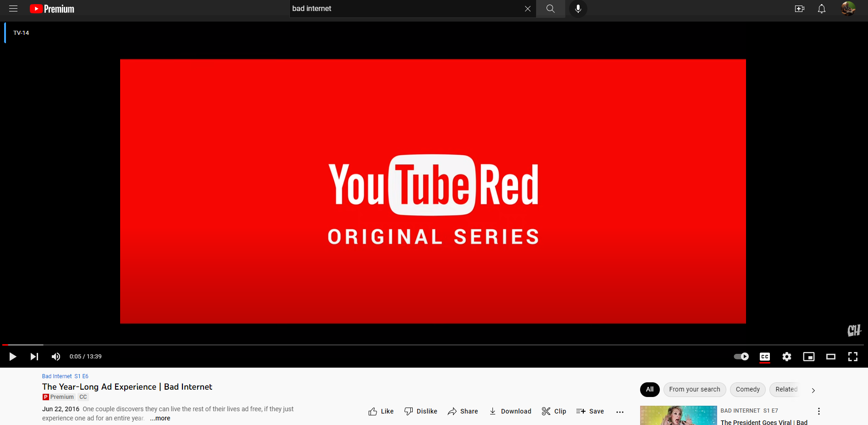Viewport: 868px width, 425px height.
Task: Dislike the video
Action: (421, 411)
